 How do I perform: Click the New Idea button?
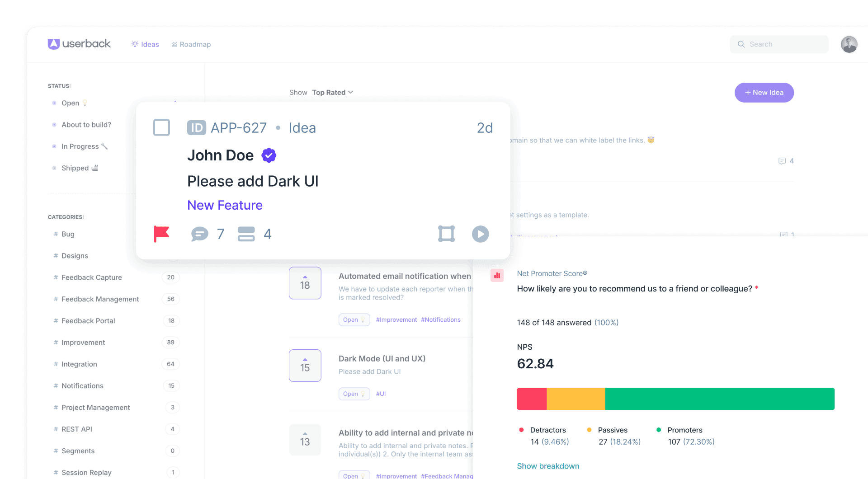[x=764, y=92]
